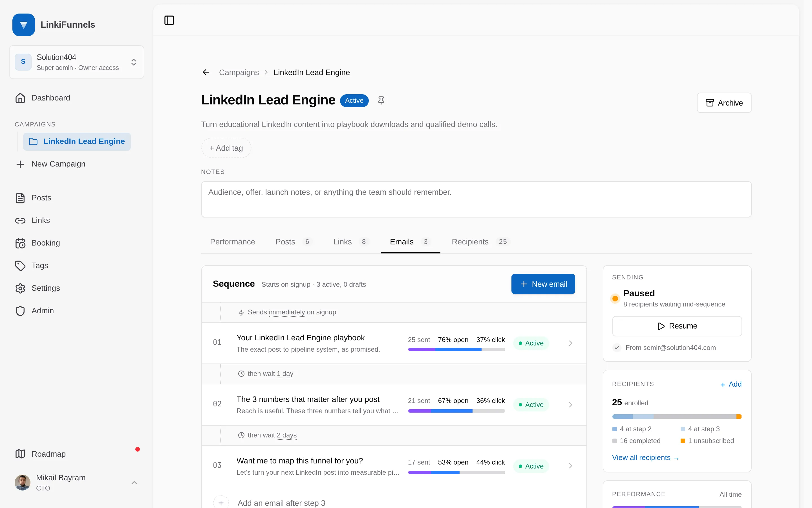This screenshot has width=812, height=508.
Task: Open email 03 via its chevron arrow
Action: (570, 466)
